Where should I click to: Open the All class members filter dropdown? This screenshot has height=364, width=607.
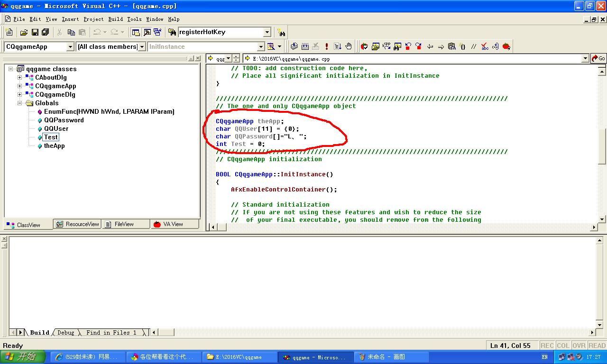point(142,46)
